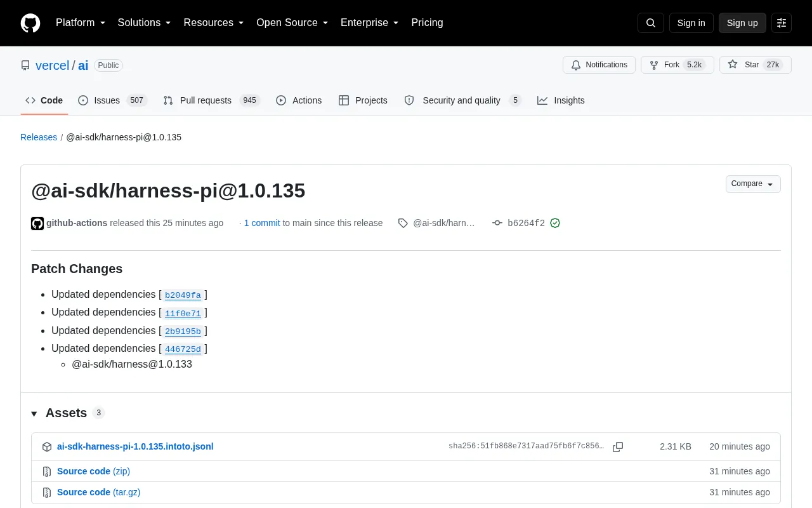Click the tag icon beside @ai-sdk/harn…
Viewport: 812px width, 508px height.
[403, 223]
